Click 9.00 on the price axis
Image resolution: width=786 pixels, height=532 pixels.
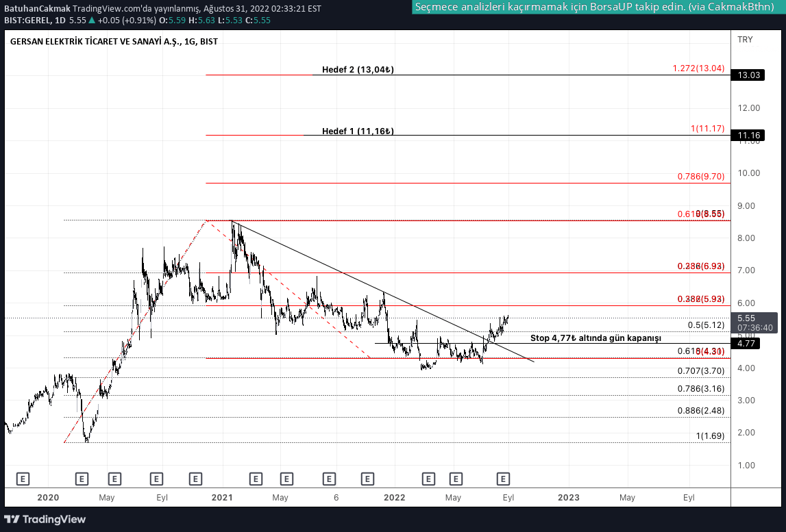pos(746,206)
